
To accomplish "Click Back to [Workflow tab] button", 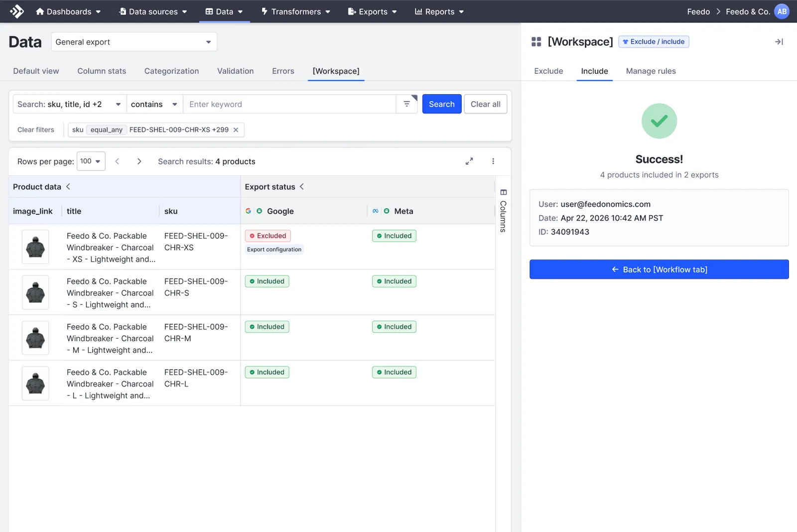I will (659, 269).
